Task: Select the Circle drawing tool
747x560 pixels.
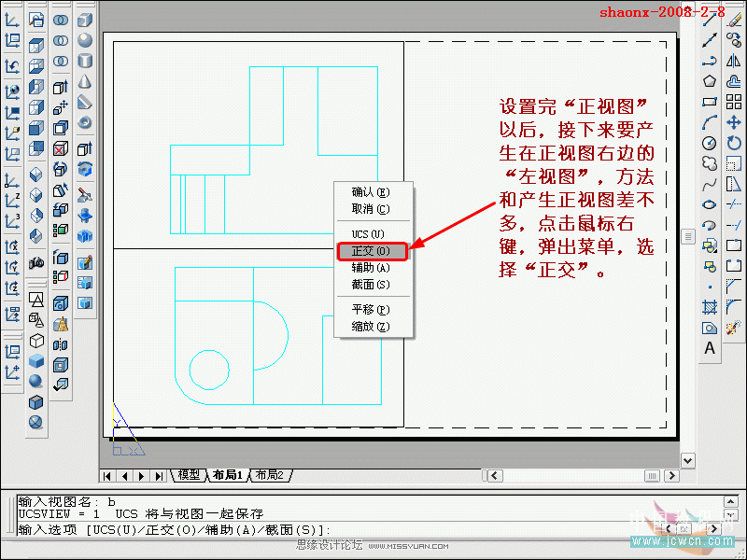Action: (710, 143)
